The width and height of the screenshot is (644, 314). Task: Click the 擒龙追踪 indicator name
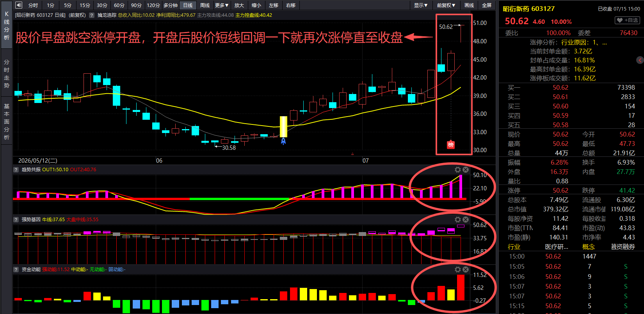(107, 15)
